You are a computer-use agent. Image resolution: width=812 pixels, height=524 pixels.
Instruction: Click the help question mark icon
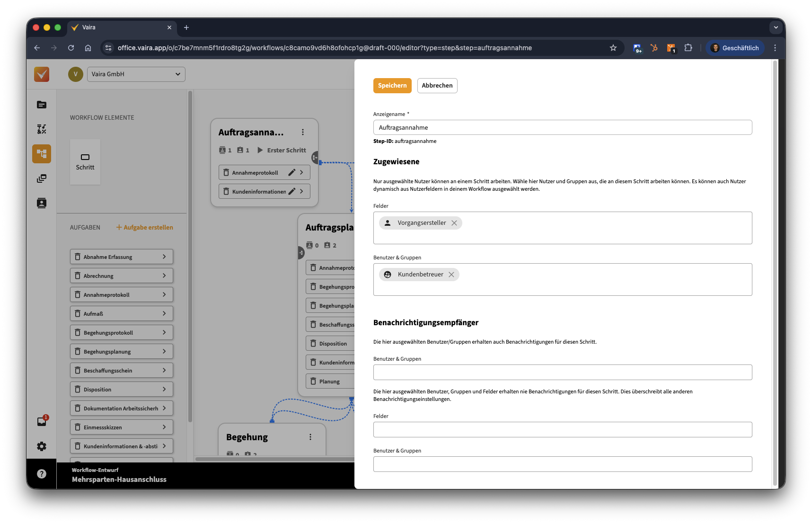coord(42,474)
